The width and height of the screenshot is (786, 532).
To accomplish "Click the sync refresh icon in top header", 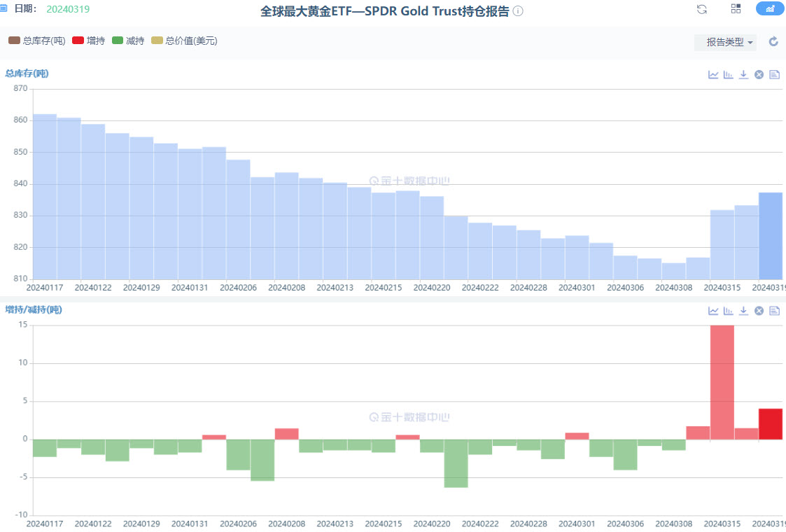I will click(702, 9).
